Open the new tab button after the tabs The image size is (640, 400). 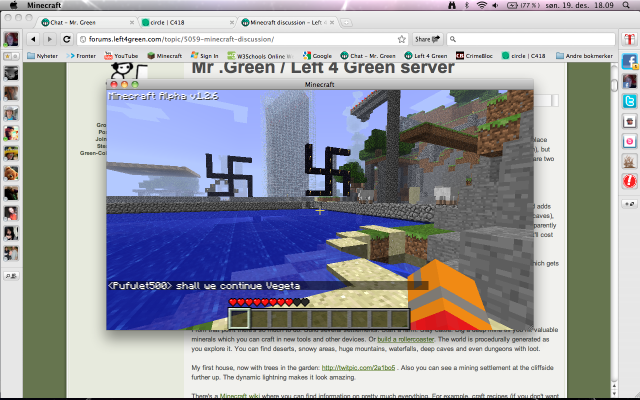[x=346, y=22]
